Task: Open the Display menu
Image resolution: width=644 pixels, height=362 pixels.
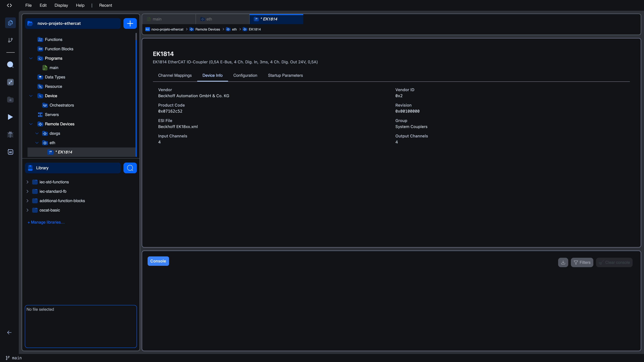Action: pos(61,5)
